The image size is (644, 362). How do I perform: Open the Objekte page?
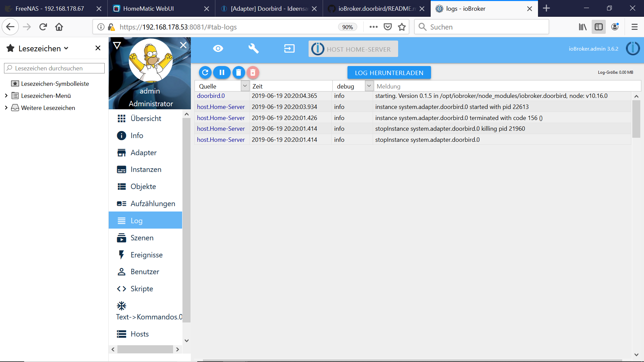coord(146,186)
